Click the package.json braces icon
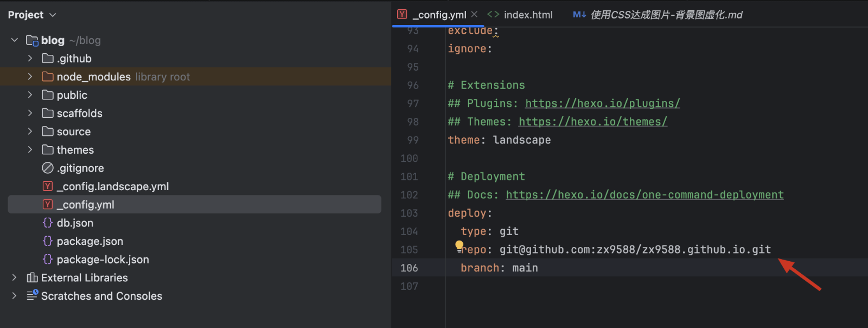Image resolution: width=868 pixels, height=328 pixels. pyautogui.click(x=48, y=241)
